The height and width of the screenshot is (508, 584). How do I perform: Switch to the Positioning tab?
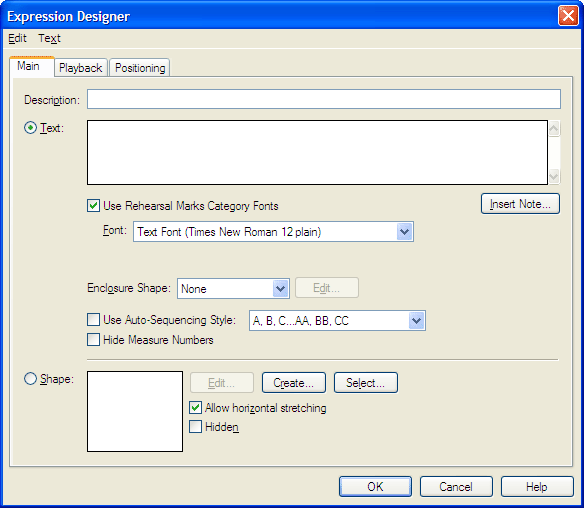(140, 68)
